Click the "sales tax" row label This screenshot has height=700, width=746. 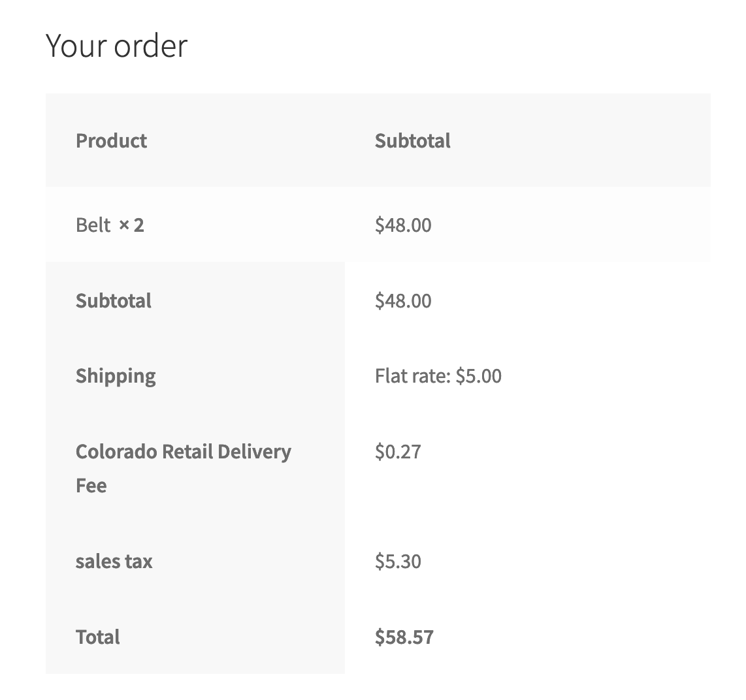click(x=114, y=562)
